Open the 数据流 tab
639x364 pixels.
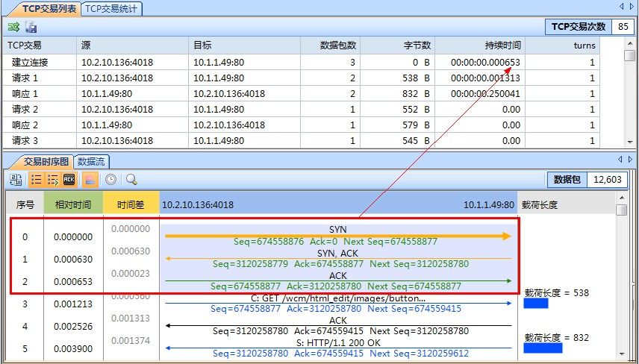pos(92,160)
